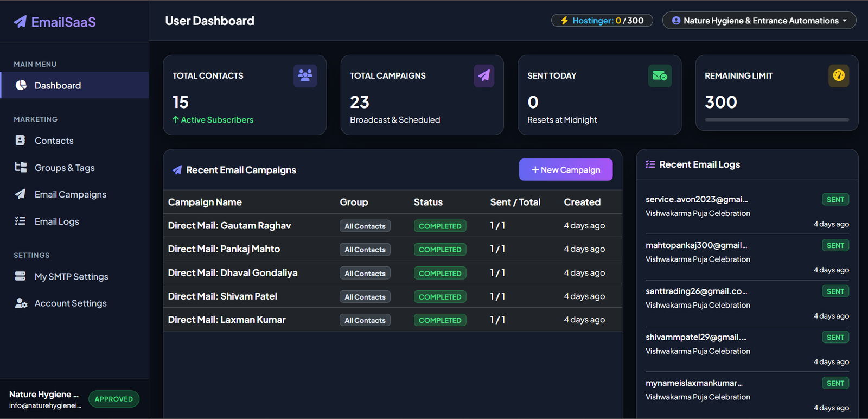
Task: Open My SMTP Settings menu item
Action: [74, 276]
